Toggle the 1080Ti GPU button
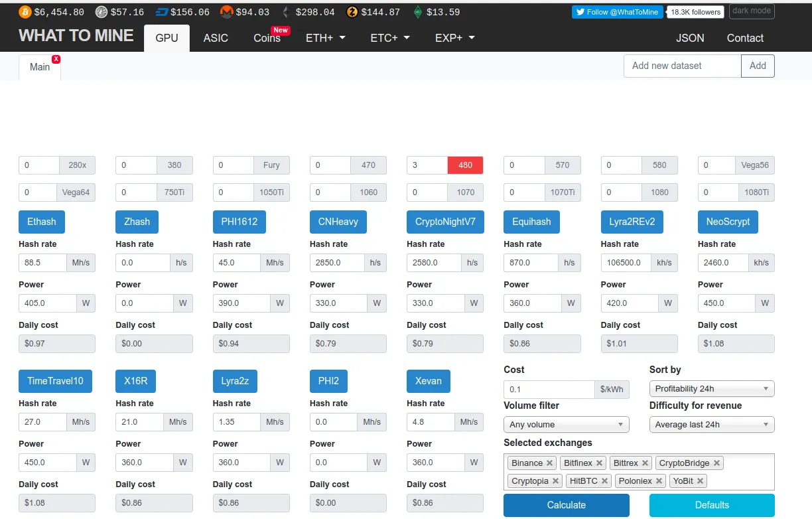 pos(756,192)
